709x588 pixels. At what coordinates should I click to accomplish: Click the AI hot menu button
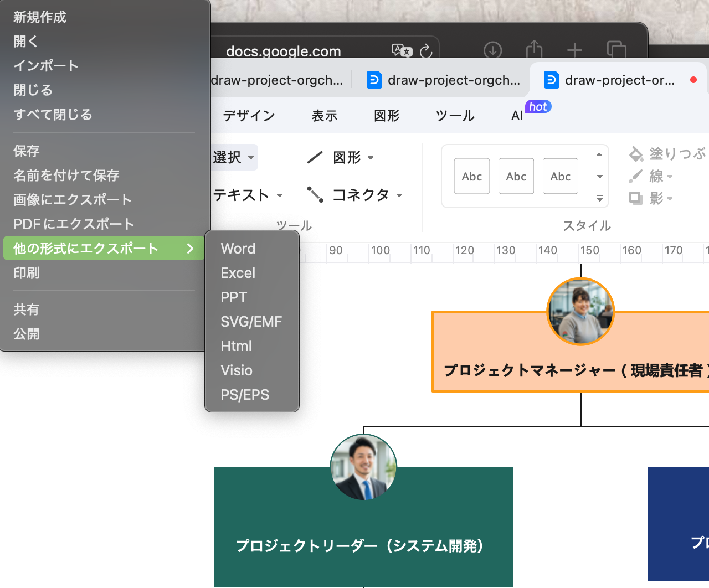(x=517, y=116)
